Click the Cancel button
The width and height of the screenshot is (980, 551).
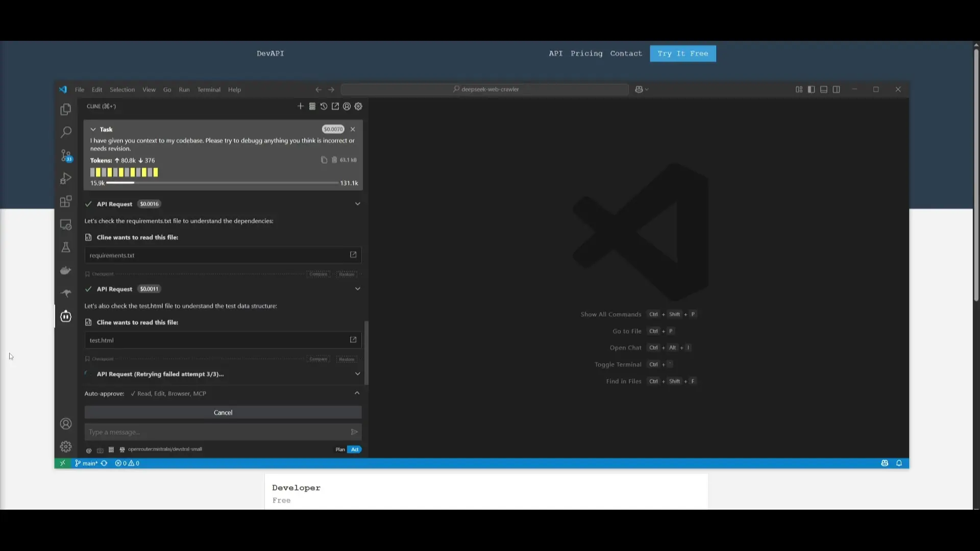223,413
